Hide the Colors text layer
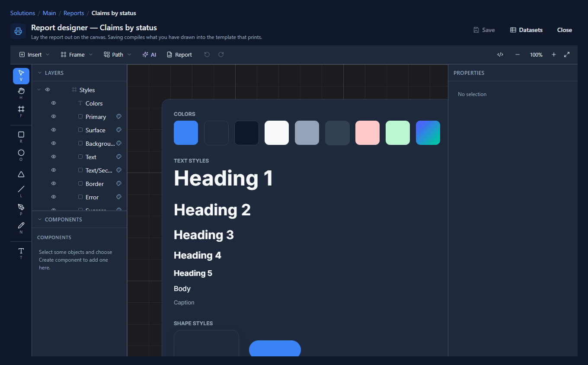The image size is (588, 365). tap(54, 103)
